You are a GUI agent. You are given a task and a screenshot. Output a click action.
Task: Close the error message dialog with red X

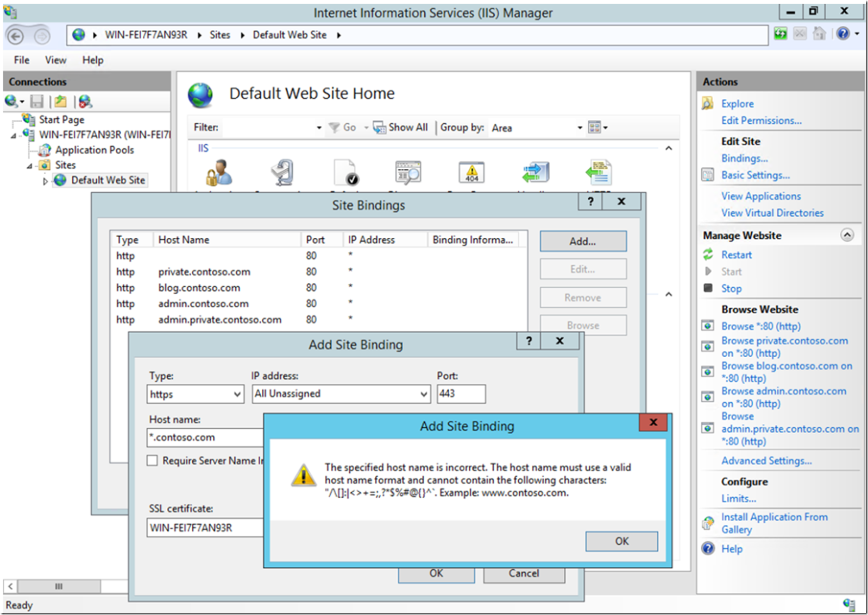pos(653,422)
